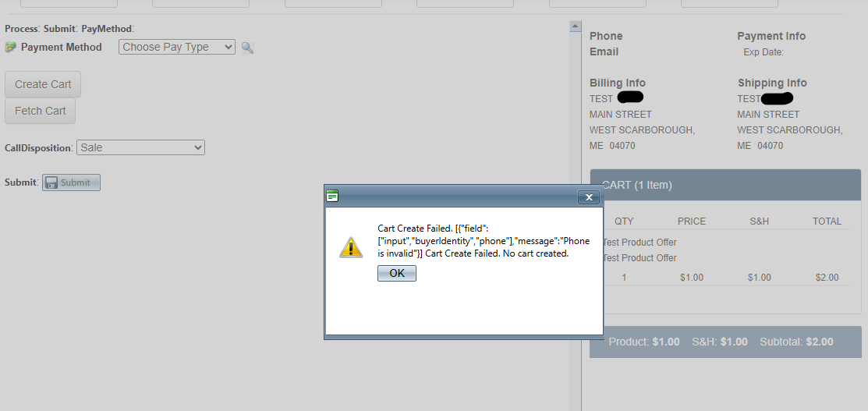868x411 pixels.
Task: Click the floppy disk icon on Submit
Action: point(51,182)
